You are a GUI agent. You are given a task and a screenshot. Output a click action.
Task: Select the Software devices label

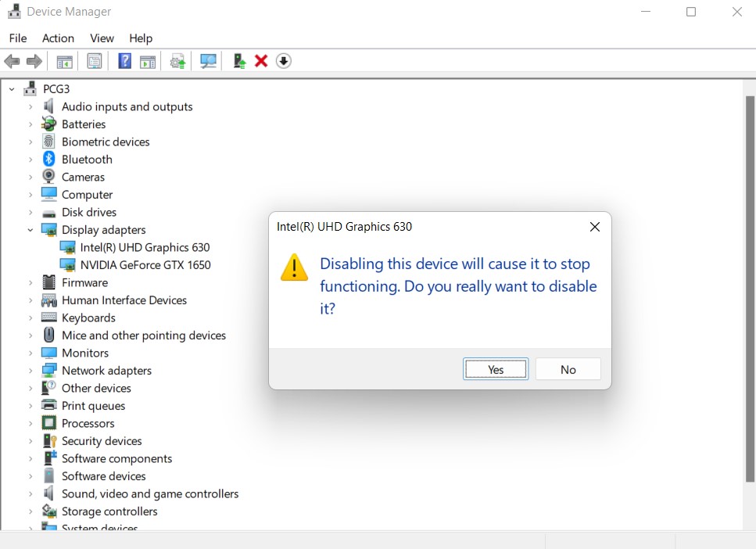tap(104, 476)
